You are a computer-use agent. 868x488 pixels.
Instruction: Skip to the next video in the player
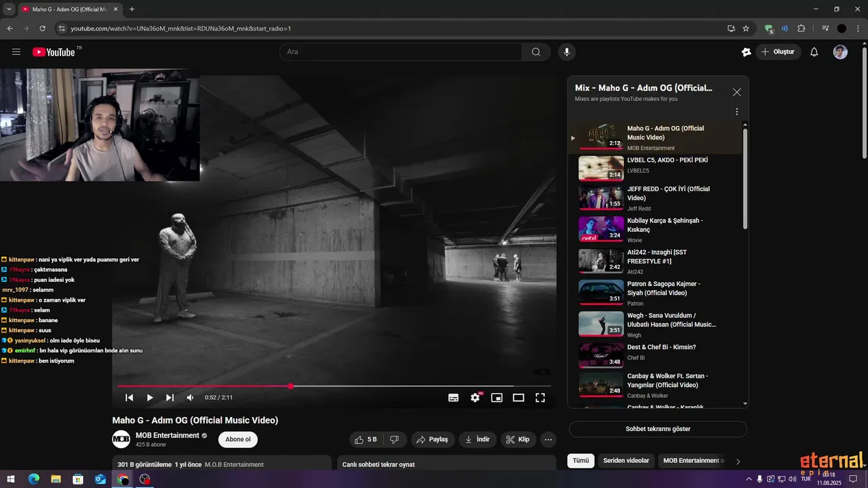tap(170, 398)
